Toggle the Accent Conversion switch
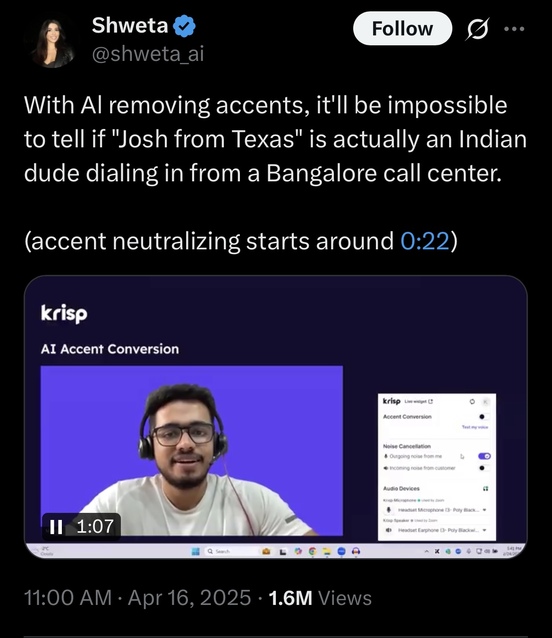The image size is (552, 638). point(483,417)
